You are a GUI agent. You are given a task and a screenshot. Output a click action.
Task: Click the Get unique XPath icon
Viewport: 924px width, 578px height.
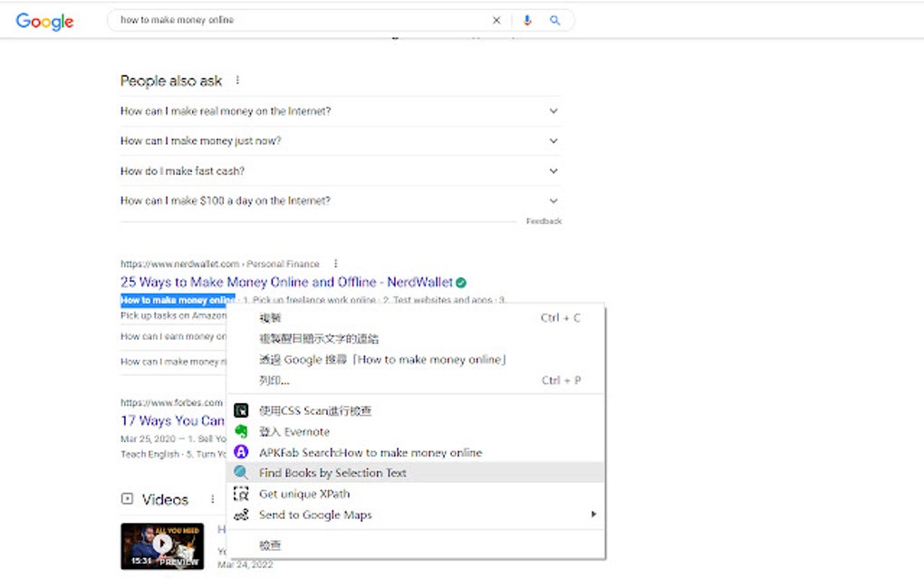[x=241, y=493]
